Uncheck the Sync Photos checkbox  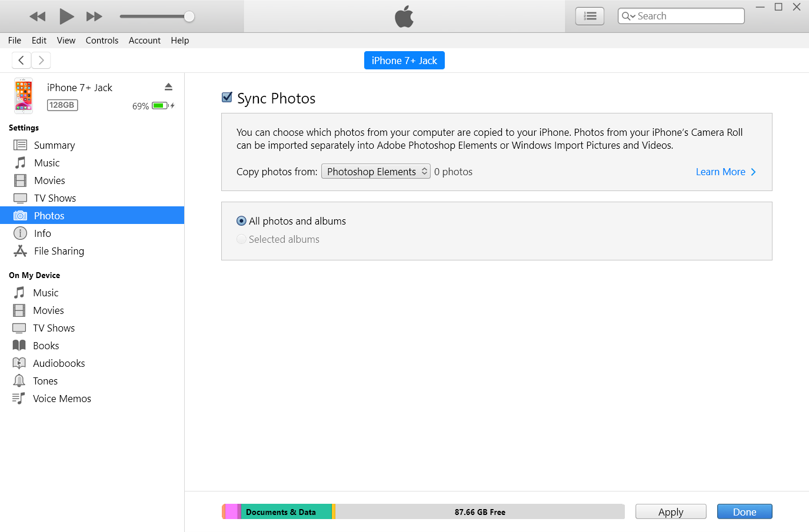pyautogui.click(x=227, y=98)
